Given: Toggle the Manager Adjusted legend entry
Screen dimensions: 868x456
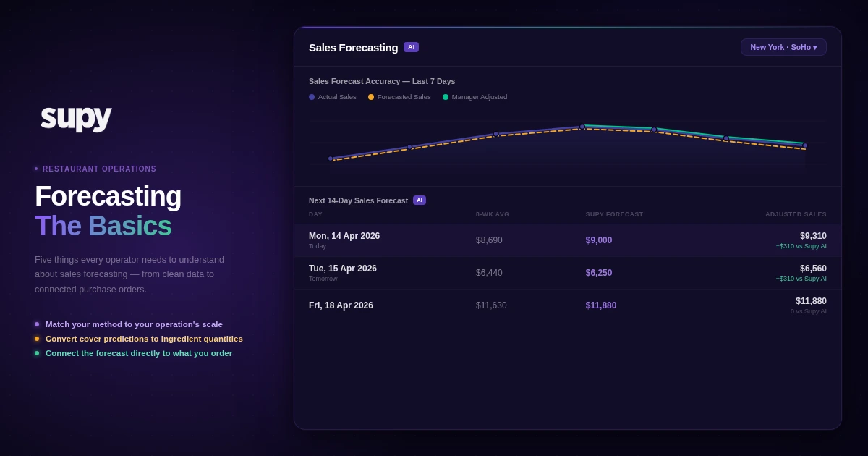Looking at the screenshot, I should click(x=475, y=96).
